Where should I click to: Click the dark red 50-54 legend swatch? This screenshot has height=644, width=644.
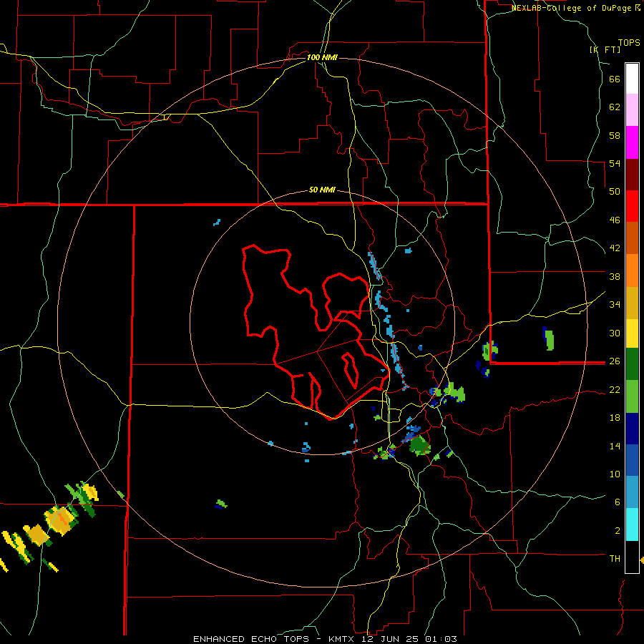[x=632, y=175]
